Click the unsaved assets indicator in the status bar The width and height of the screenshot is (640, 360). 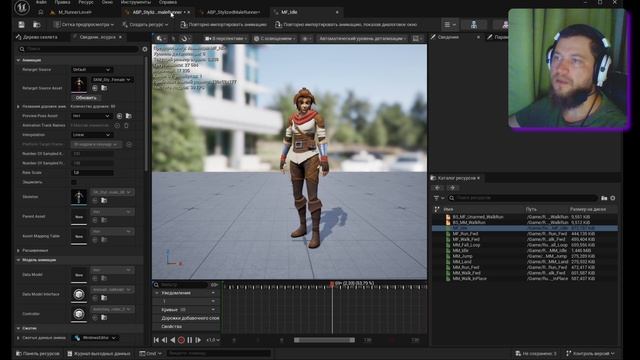pyautogui.click(x=536, y=353)
